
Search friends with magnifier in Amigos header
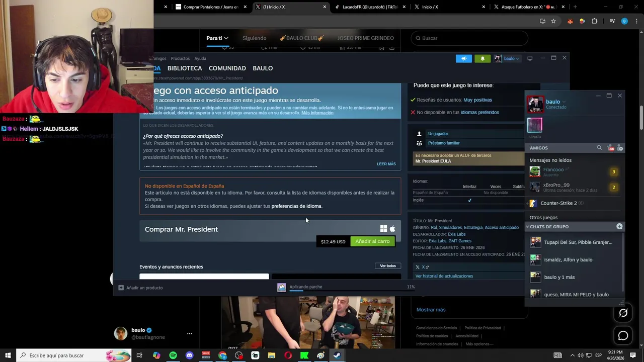[599, 148]
